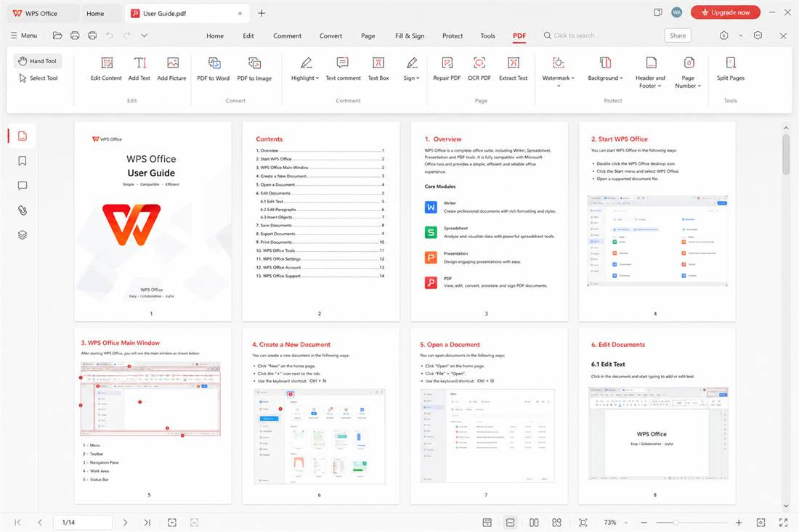Switch to two-page view layout
The height and width of the screenshot is (532, 799).
(x=534, y=523)
